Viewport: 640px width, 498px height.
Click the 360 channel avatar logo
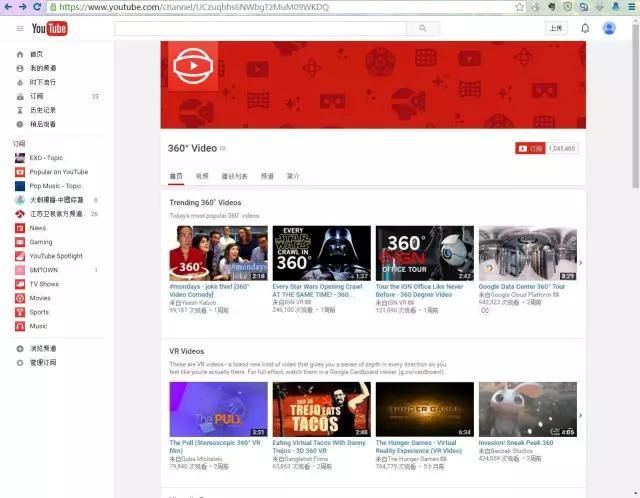[193, 66]
